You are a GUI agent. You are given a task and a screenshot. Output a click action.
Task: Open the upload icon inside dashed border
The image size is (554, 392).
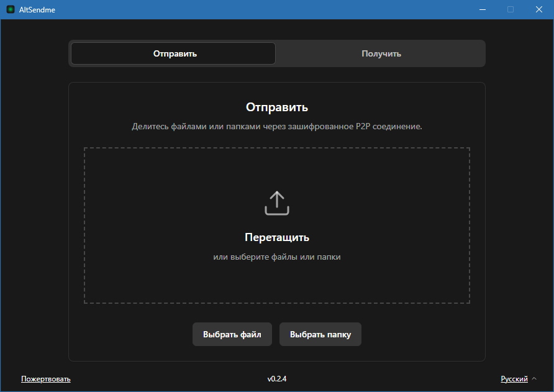tap(277, 203)
